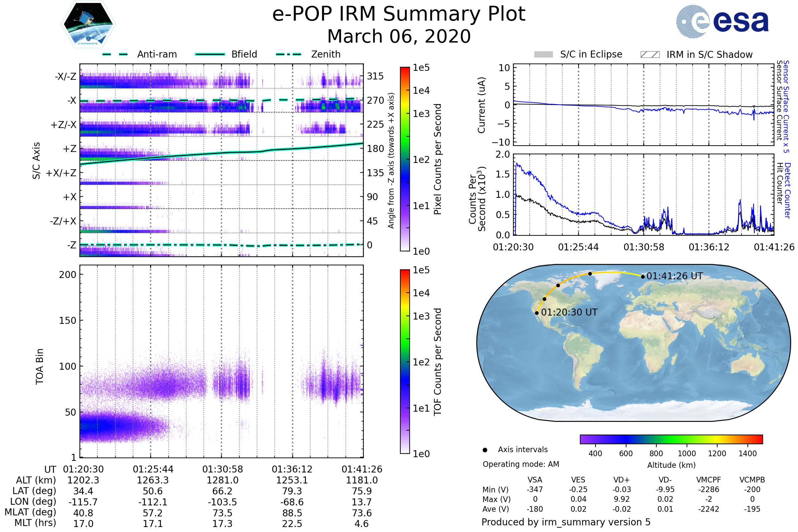Click the Operating mode: AM label
Screen dimensions: 798x532
(x=520, y=464)
